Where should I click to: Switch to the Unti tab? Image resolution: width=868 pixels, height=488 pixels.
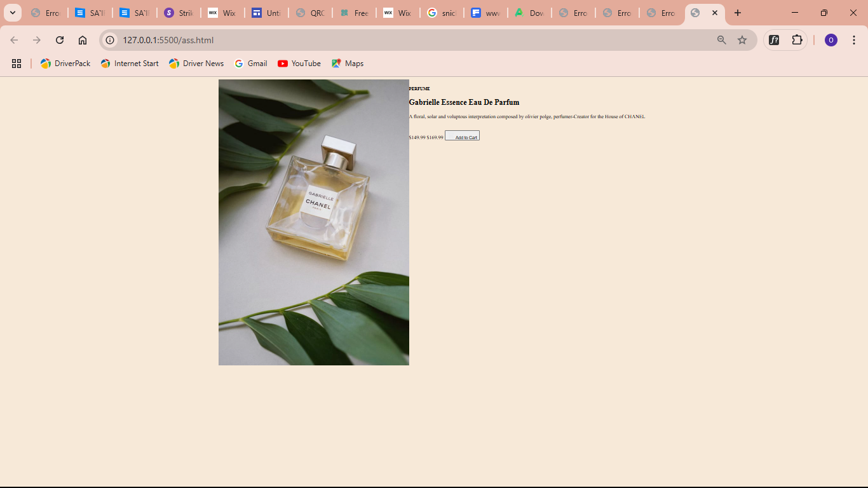tap(266, 13)
